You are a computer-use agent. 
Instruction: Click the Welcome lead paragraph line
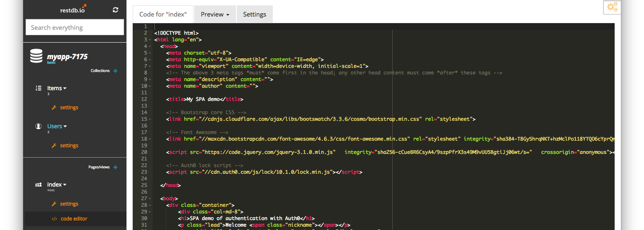264,225
